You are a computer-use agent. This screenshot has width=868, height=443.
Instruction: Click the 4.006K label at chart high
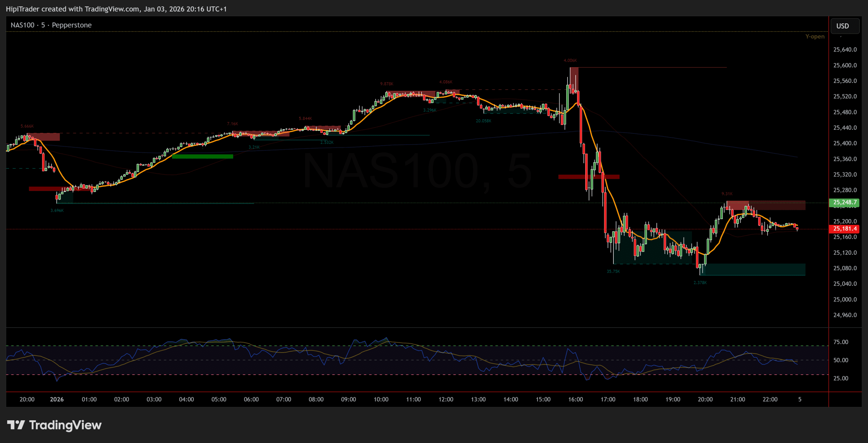click(x=570, y=60)
